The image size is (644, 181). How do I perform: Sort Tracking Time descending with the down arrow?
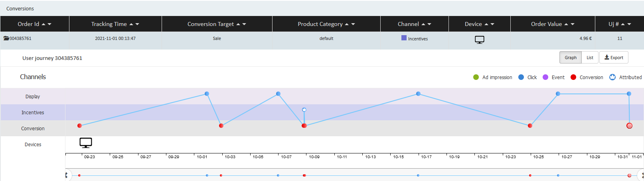137,24
